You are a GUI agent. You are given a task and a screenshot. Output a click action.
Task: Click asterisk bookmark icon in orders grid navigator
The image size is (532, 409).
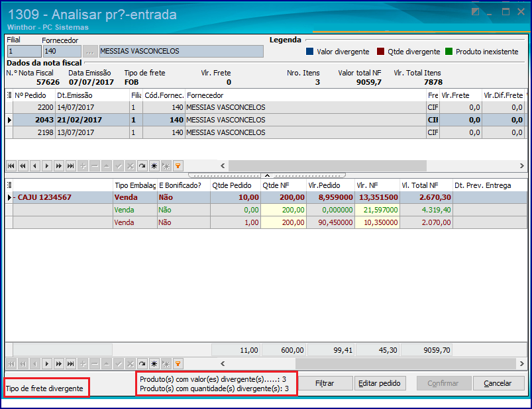pos(154,165)
